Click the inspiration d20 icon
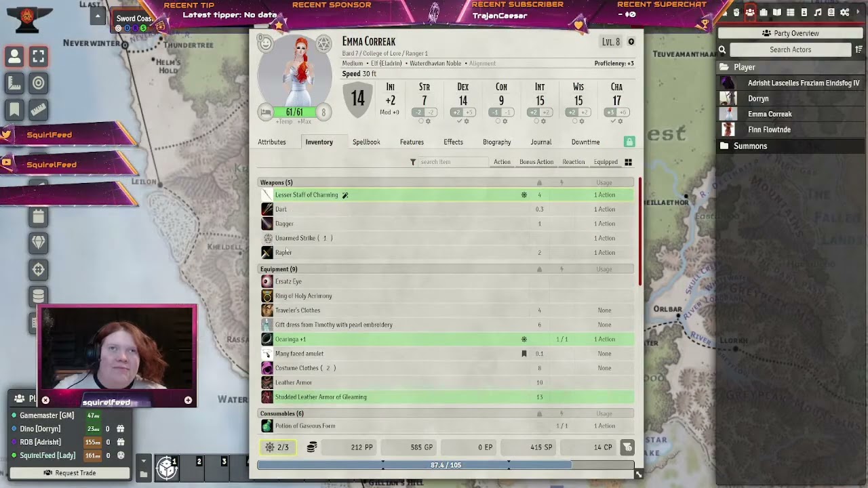The height and width of the screenshot is (488, 868). [x=324, y=43]
